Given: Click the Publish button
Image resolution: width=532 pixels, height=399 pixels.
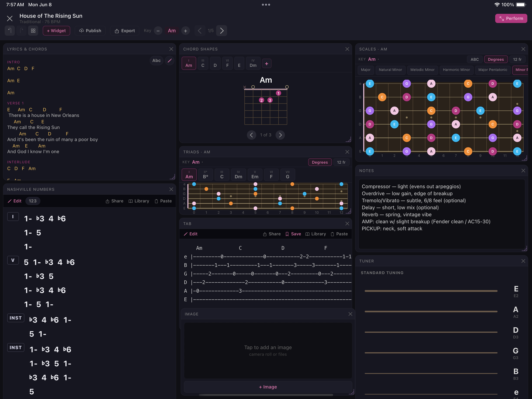Looking at the screenshot, I should coord(90,31).
